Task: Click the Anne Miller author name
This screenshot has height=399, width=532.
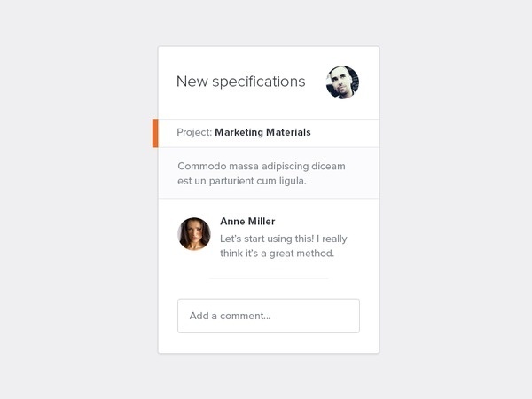Action: tap(247, 221)
